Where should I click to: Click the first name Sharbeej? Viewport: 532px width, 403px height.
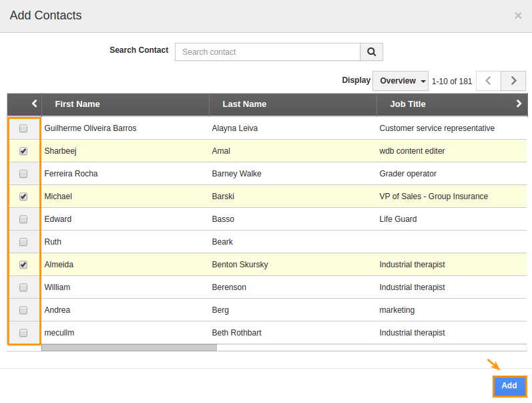(x=60, y=151)
